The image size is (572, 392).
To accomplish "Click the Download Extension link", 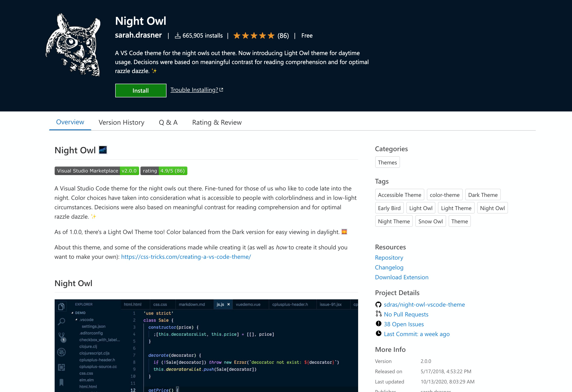I will click(402, 277).
